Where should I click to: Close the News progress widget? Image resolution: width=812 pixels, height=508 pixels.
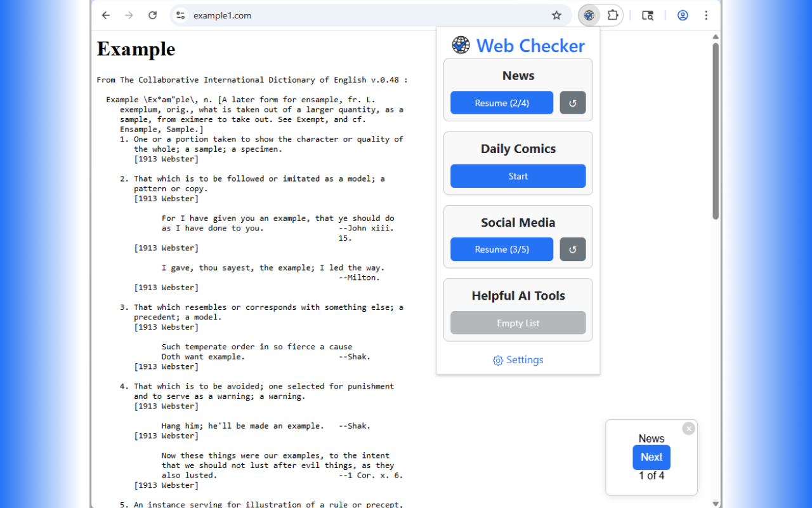[x=689, y=429]
